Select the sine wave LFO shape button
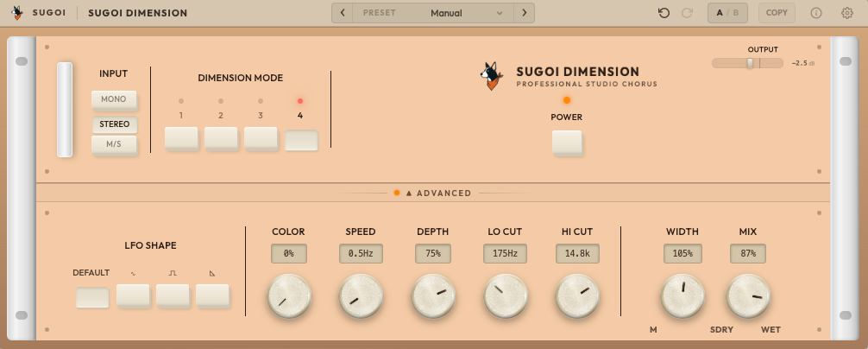This screenshot has width=868, height=349. pos(133,295)
